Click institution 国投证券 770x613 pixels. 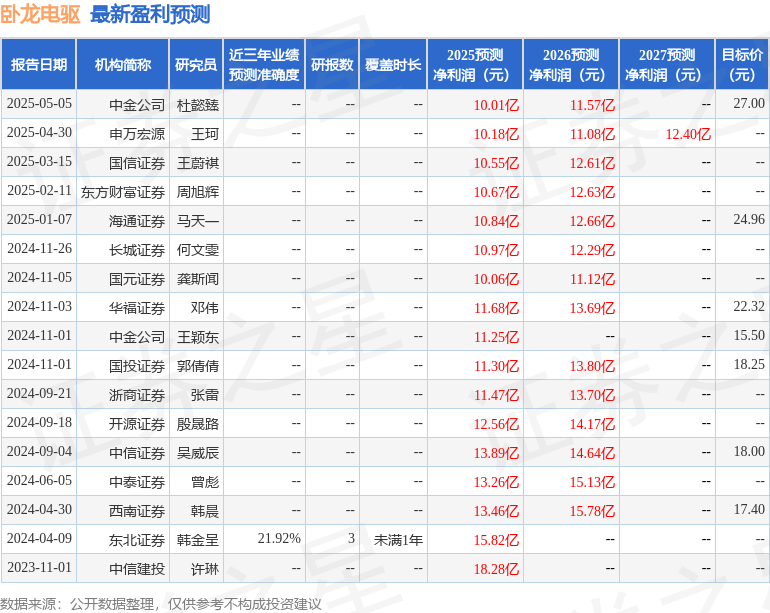point(137,366)
